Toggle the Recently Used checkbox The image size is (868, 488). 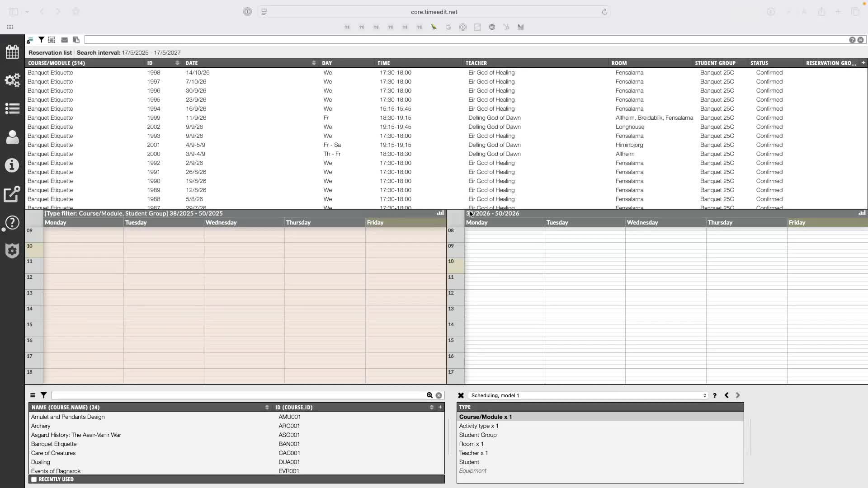pos(34,479)
